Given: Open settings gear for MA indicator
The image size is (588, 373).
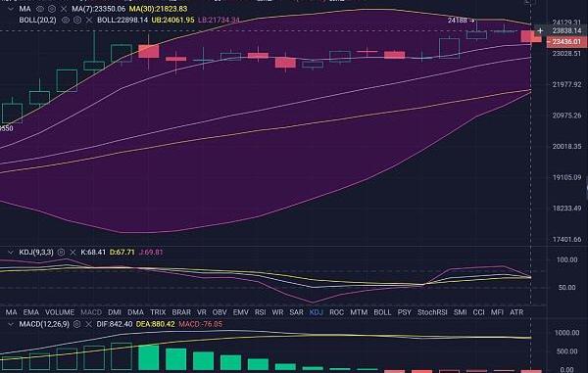Looking at the screenshot, I should coord(52,8).
